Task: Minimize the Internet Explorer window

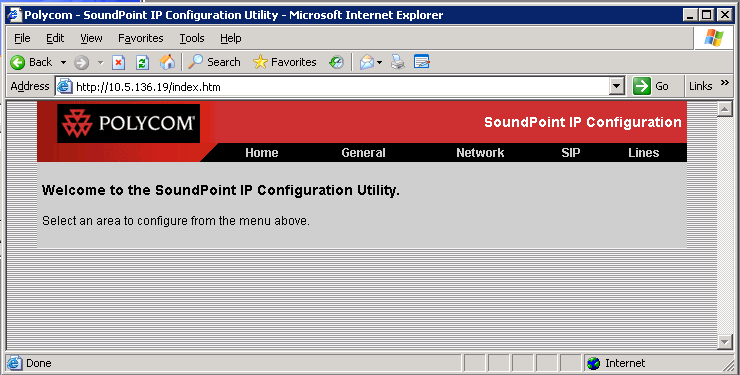Action: 691,15
